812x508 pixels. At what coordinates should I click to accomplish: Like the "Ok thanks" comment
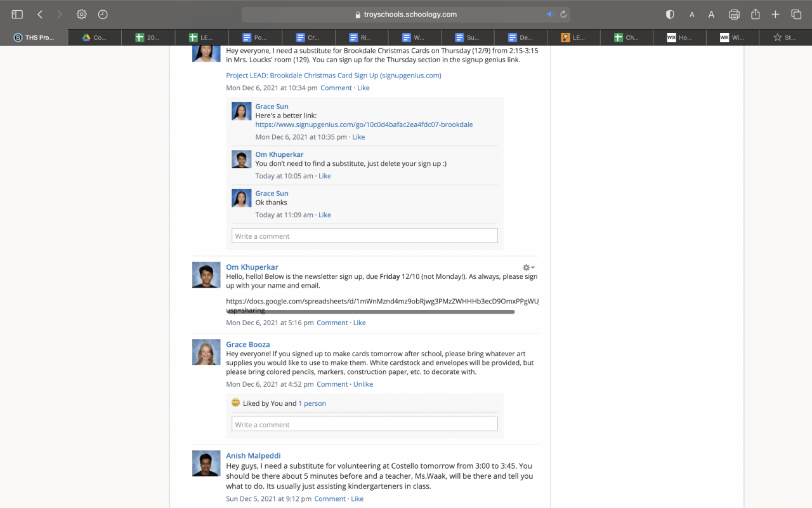tap(325, 215)
